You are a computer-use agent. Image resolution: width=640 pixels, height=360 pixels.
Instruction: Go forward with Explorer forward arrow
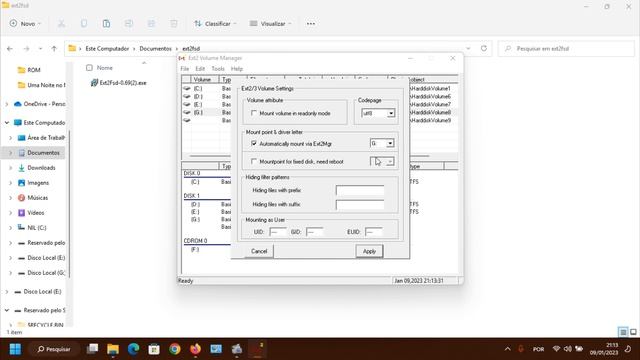(26, 49)
